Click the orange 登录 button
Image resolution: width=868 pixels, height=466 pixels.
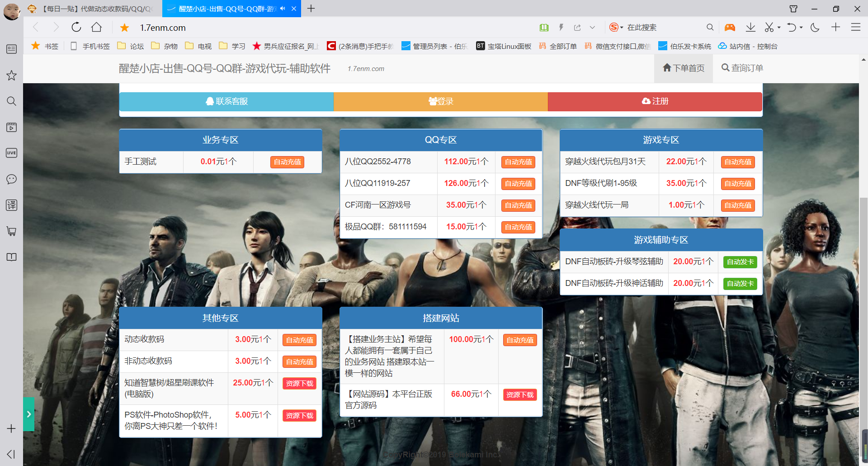(x=441, y=101)
